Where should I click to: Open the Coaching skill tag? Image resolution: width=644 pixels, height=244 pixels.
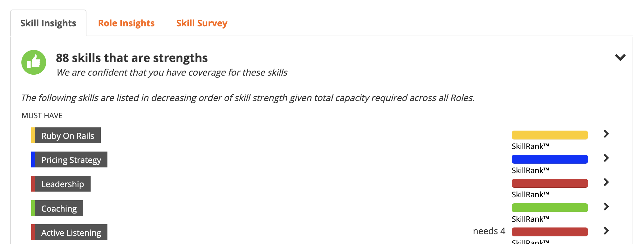click(x=57, y=208)
